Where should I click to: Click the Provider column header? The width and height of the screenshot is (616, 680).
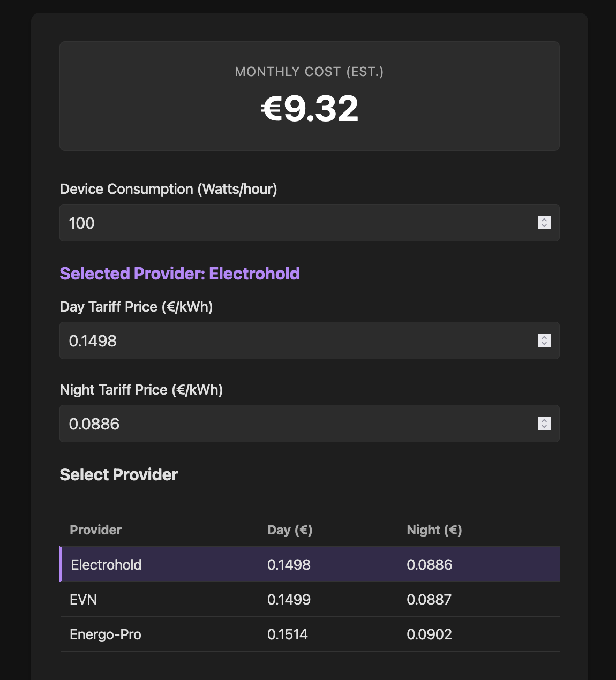pyautogui.click(x=95, y=530)
